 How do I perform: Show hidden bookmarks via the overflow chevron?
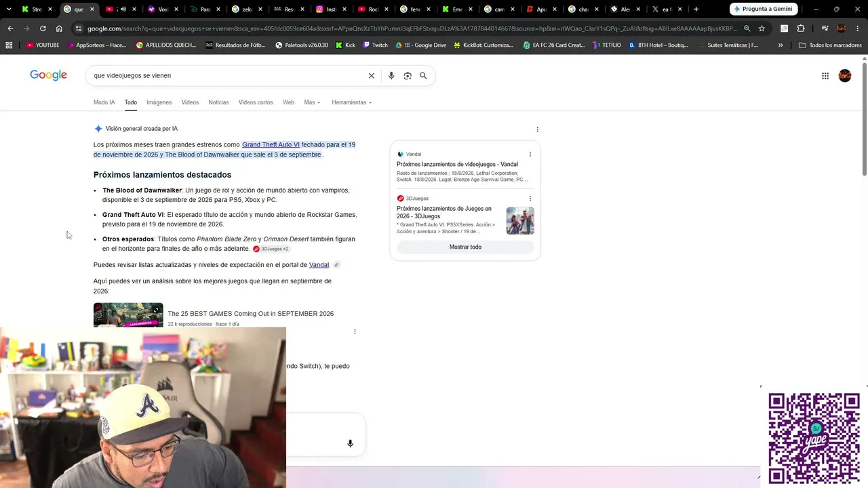[781, 45]
